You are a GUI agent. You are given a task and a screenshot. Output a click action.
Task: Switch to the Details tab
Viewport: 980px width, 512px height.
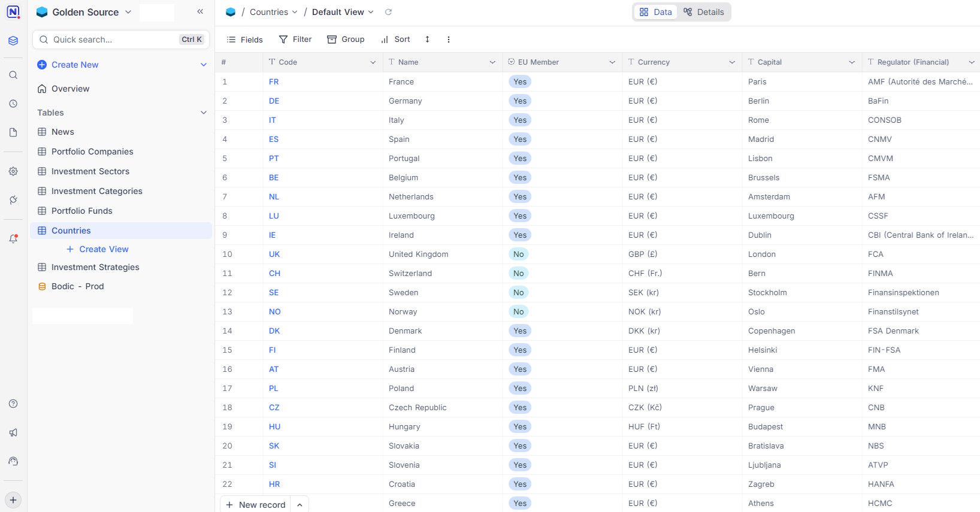704,12
